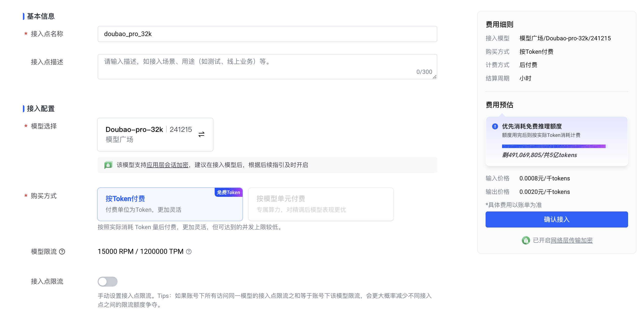The image size is (644, 314).
Task: Click green shield icon near 已开启
Action: pos(526,240)
